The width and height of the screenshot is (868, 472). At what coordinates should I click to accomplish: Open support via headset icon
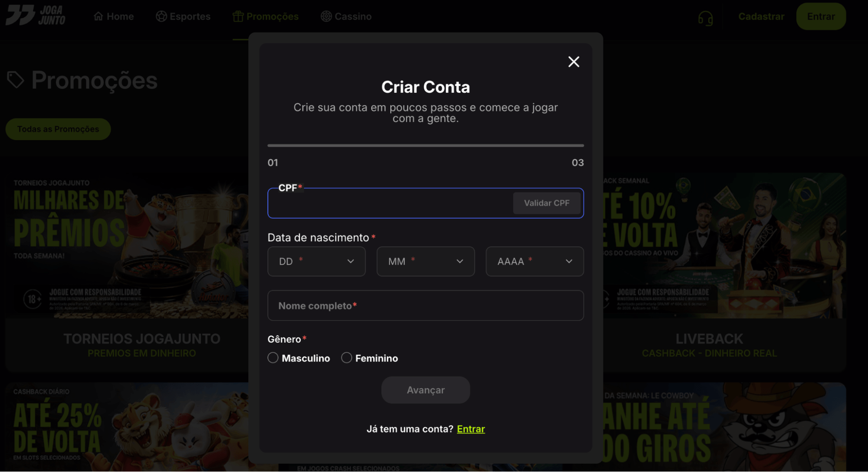pyautogui.click(x=705, y=18)
